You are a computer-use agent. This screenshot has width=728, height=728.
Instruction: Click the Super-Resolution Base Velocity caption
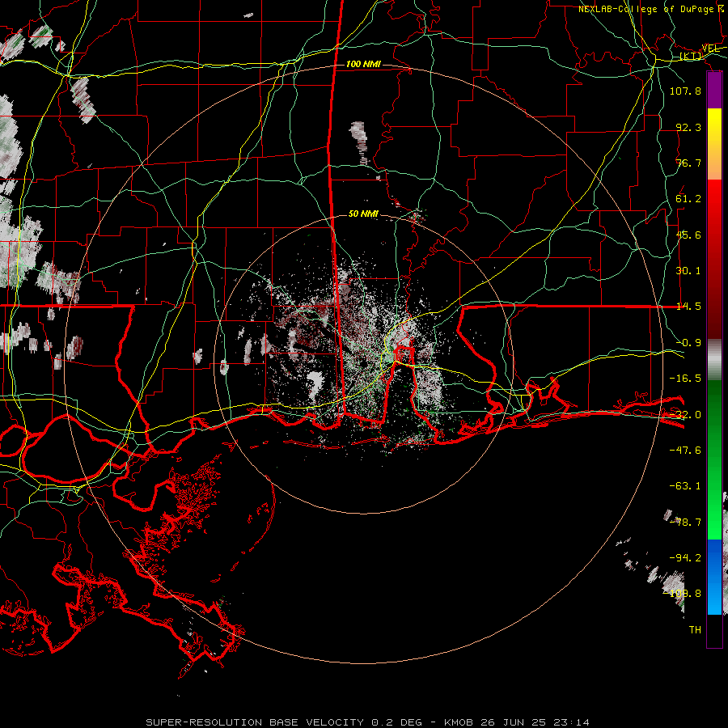point(368,722)
